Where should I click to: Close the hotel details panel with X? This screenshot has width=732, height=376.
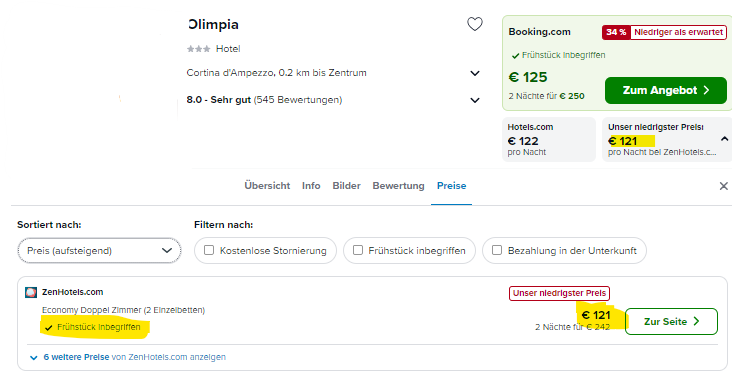click(724, 186)
